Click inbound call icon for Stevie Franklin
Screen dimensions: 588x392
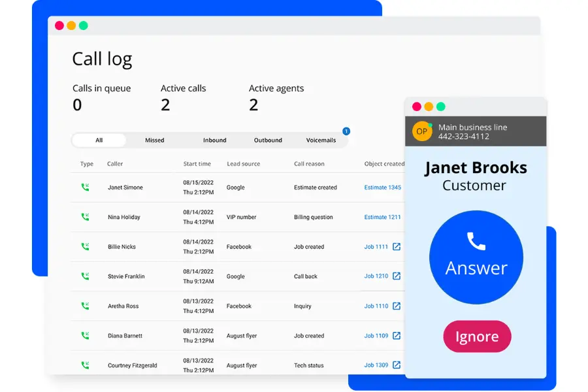(85, 276)
